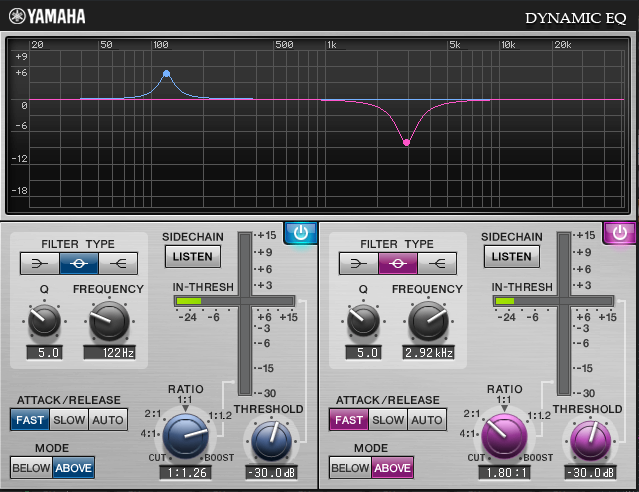Image resolution: width=639 pixels, height=492 pixels.
Task: Click blue band IN-THRESH horizontal meter
Action: (235, 301)
